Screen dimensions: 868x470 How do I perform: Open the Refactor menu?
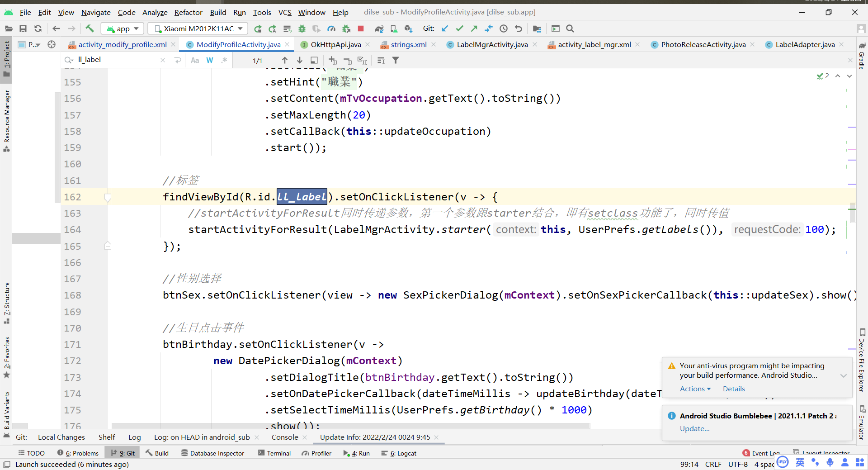click(x=188, y=12)
